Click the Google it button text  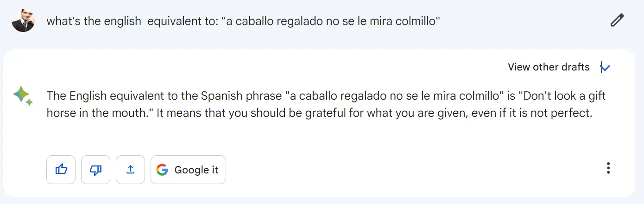tap(196, 170)
